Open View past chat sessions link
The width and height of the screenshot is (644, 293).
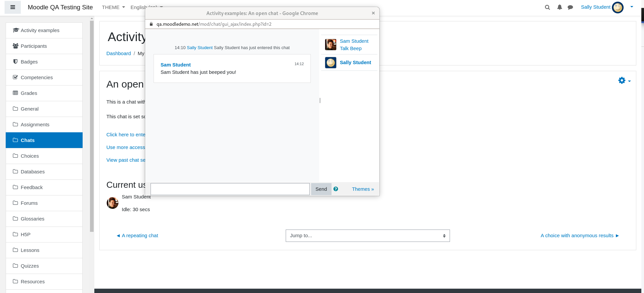pos(126,160)
